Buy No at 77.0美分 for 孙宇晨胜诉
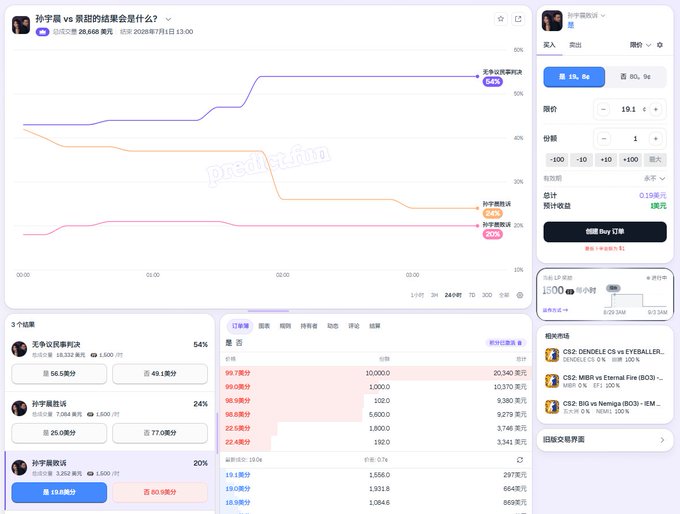Image resolution: width=680 pixels, height=514 pixels. 160,433
